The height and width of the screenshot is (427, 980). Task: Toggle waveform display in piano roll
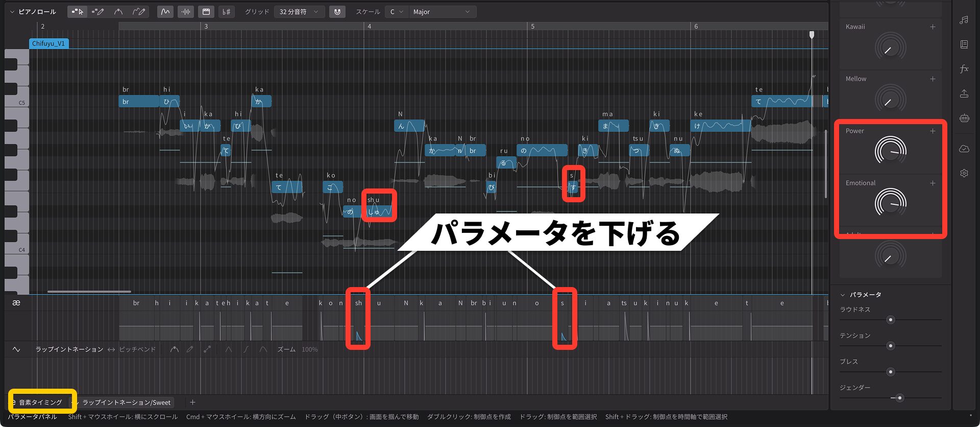point(186,12)
